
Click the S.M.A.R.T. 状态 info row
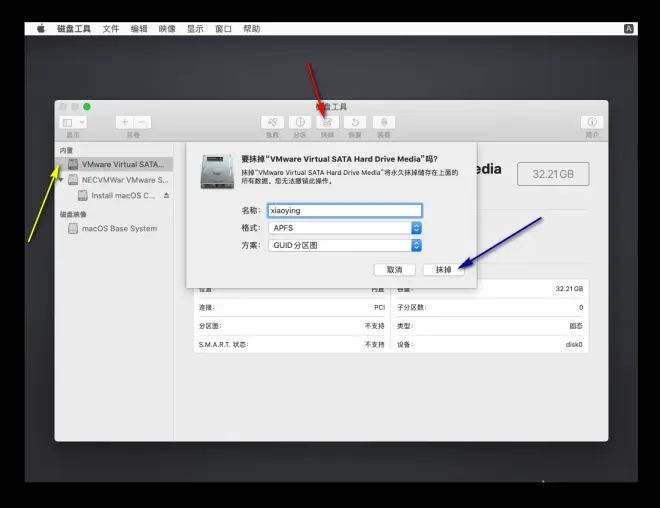point(292,344)
